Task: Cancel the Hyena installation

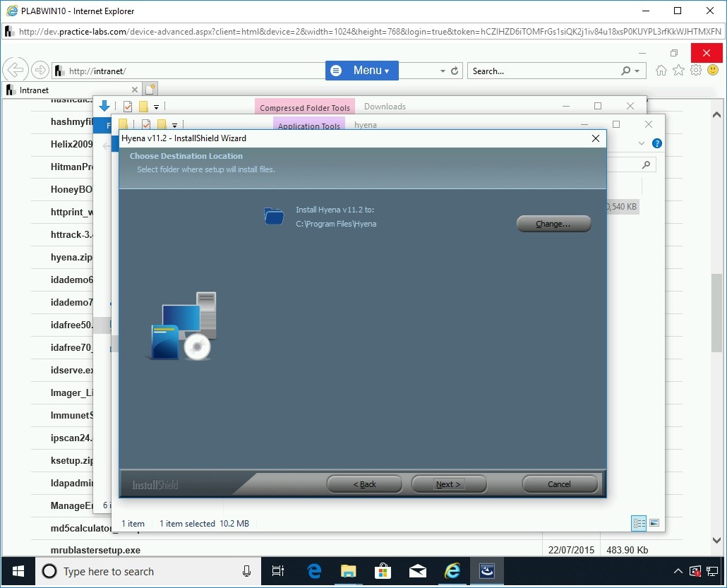Action: pos(559,484)
